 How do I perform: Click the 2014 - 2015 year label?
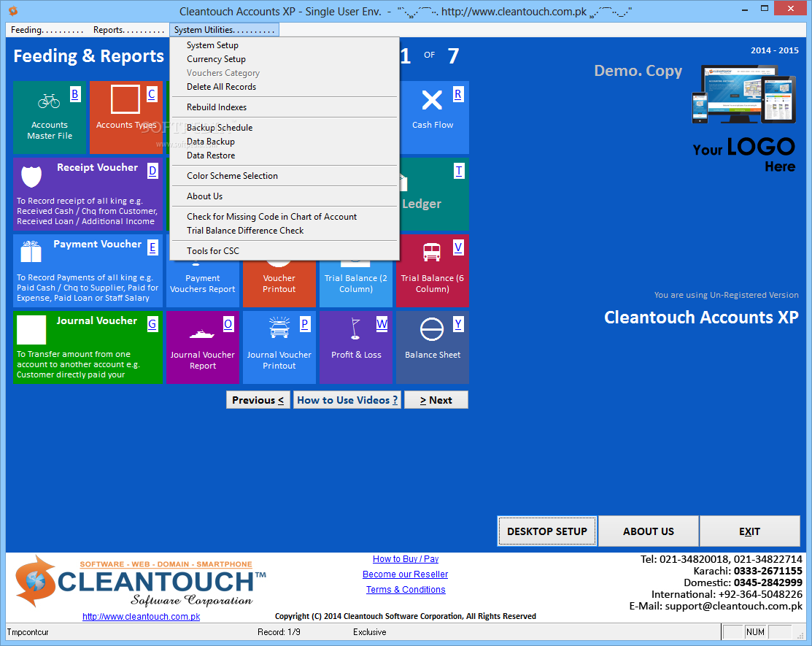(775, 50)
